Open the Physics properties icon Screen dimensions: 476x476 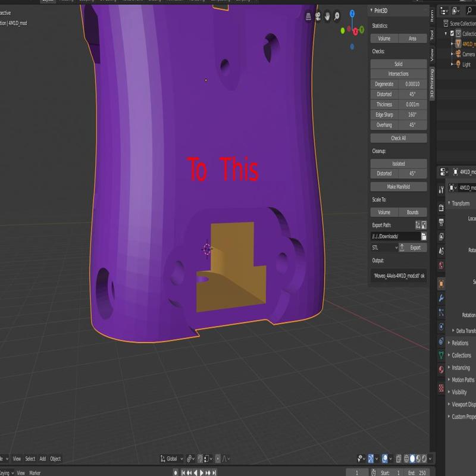441,327
